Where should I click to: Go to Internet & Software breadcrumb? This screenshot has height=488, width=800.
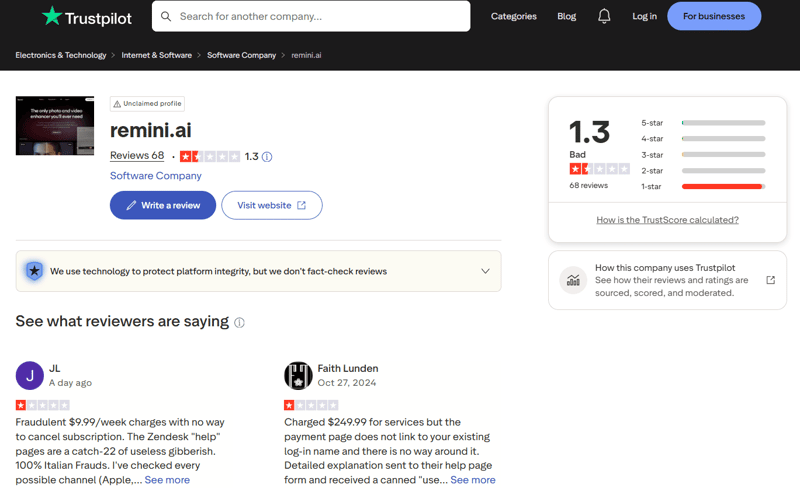click(x=157, y=55)
